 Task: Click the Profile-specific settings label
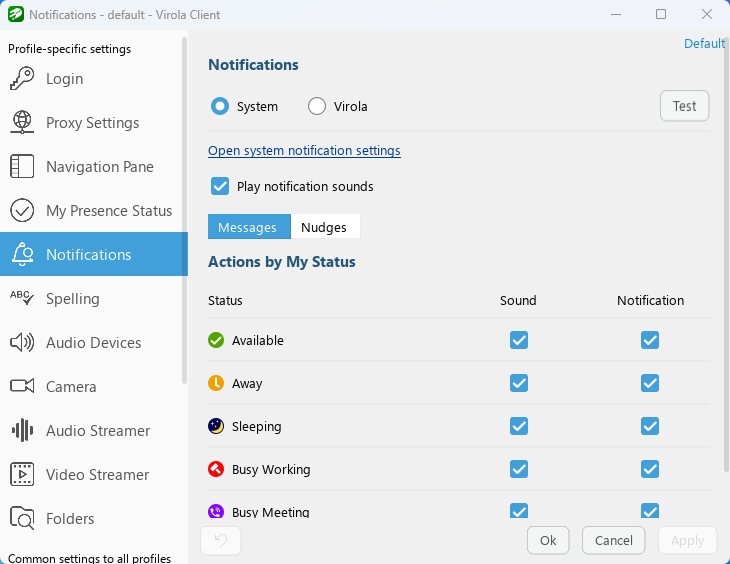point(69,49)
